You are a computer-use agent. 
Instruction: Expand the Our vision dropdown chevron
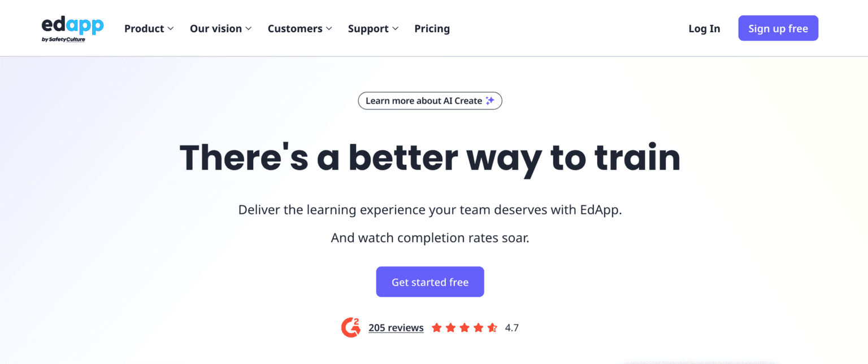tap(249, 29)
